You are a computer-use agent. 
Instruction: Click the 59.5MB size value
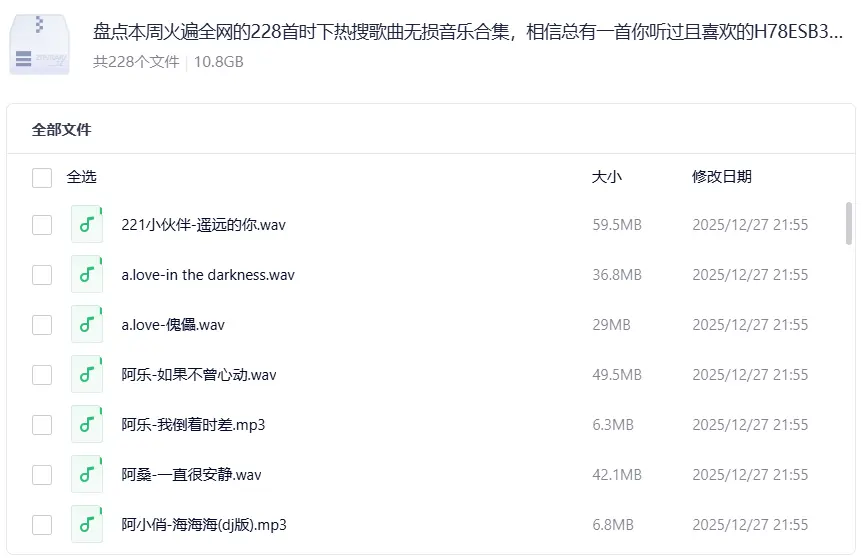point(617,225)
